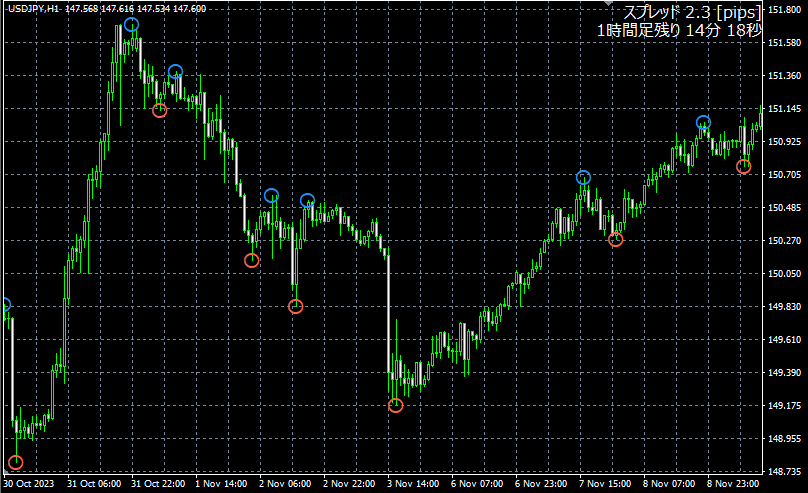Click the blue circle at the 7 Nov 15:00 peak
The width and height of the screenshot is (808, 493).
pyautogui.click(x=583, y=178)
